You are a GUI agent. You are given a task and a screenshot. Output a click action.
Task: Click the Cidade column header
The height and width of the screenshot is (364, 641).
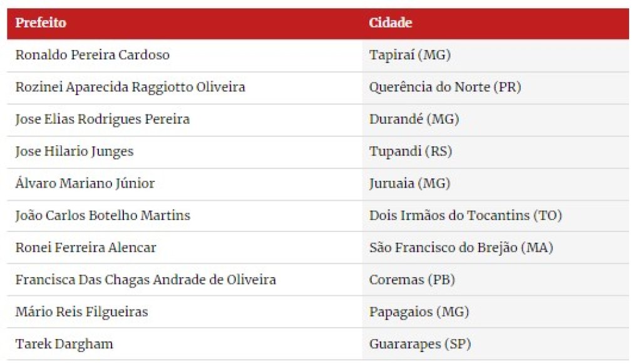coord(391,23)
